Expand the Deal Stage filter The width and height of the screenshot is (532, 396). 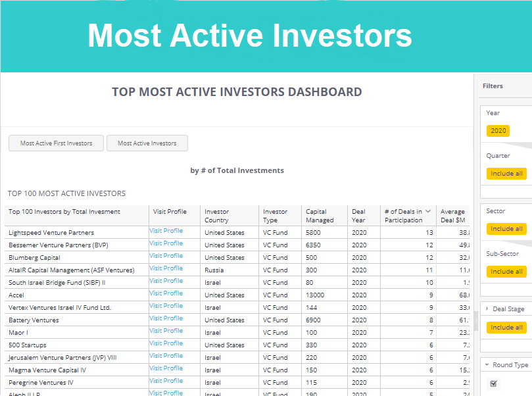(x=486, y=309)
